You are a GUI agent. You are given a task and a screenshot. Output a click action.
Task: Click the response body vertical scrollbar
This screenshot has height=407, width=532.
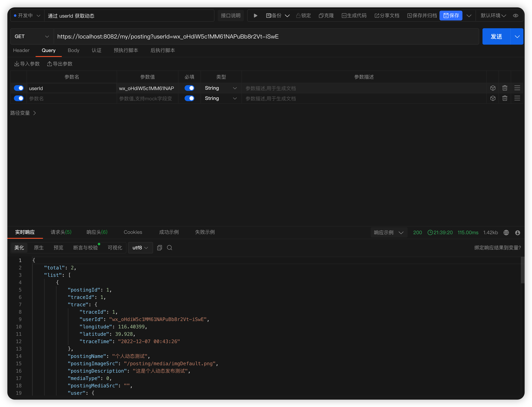[522, 270]
